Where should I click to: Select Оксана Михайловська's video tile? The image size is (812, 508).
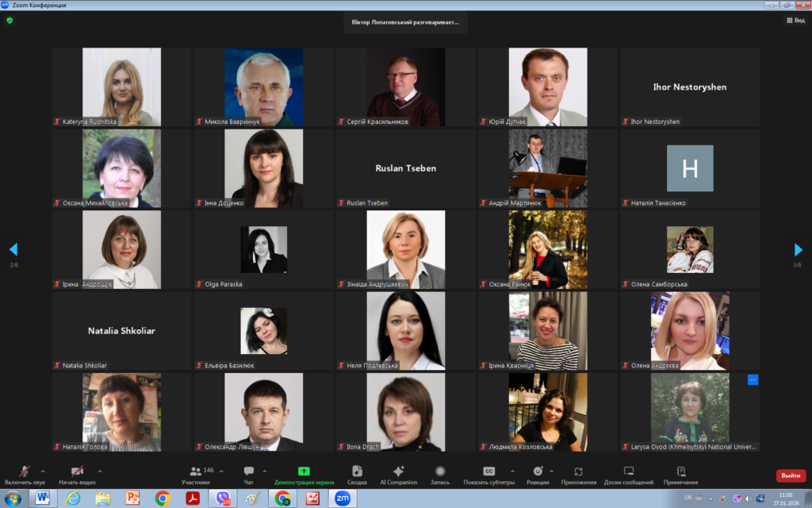click(x=121, y=168)
